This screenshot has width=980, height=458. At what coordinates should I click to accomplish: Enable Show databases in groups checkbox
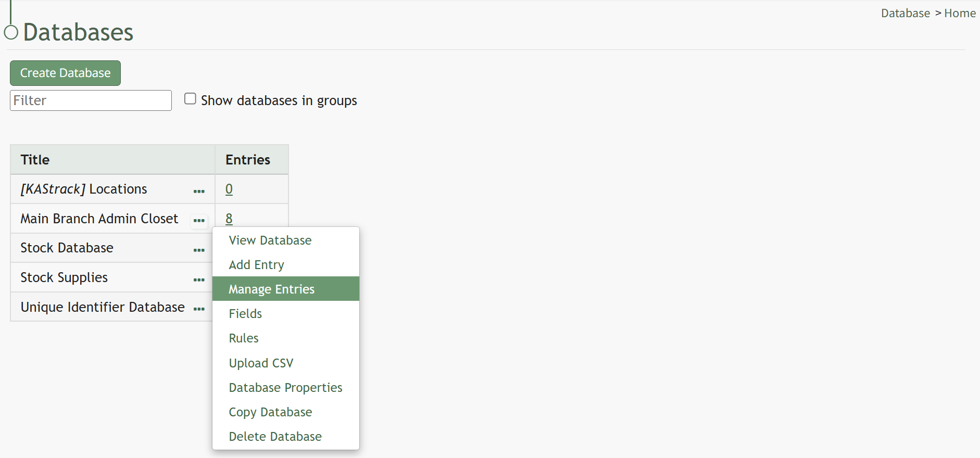pos(191,99)
